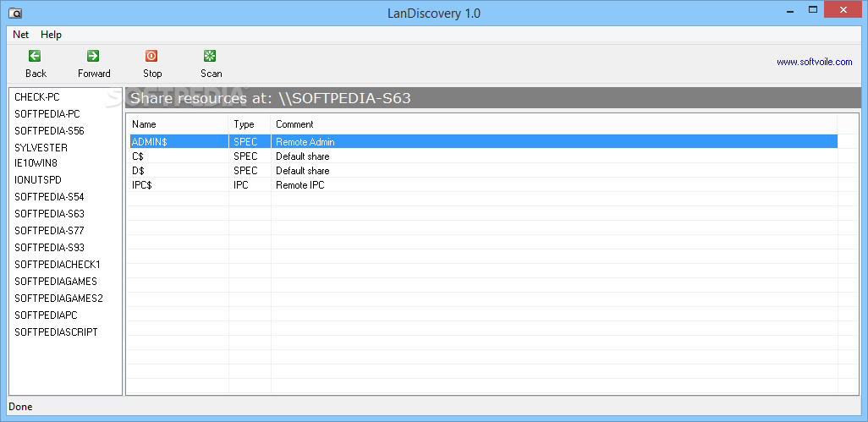The width and height of the screenshot is (868, 422).
Task: Click the IPC type cell
Action: tap(241, 184)
